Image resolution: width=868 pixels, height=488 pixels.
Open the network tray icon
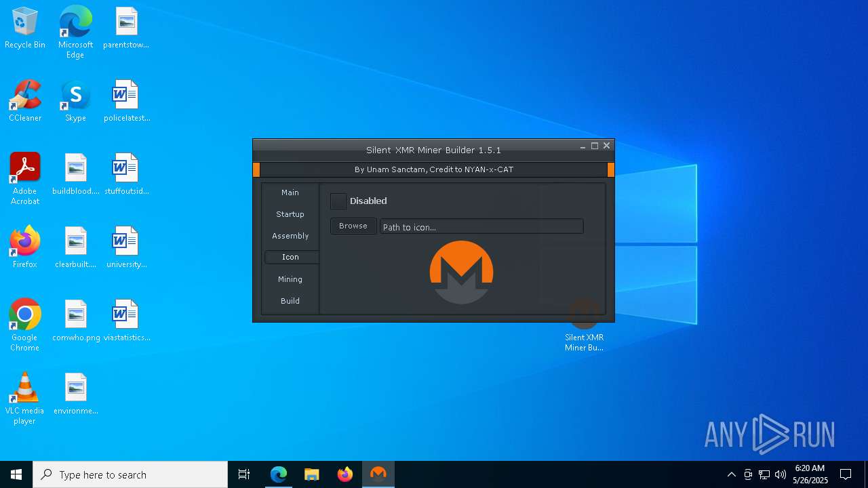[x=764, y=474]
